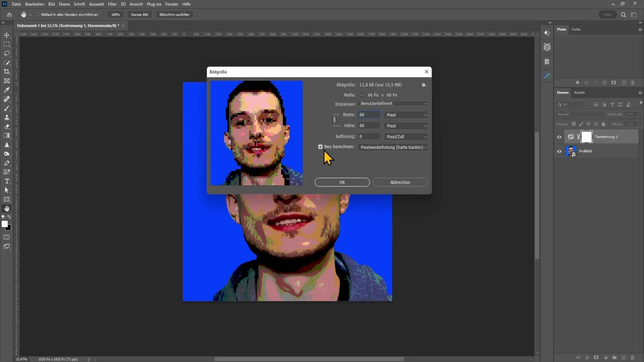Toggle the width-height constrain link icon
Image resolution: width=644 pixels, height=362 pixels.
coord(334,120)
